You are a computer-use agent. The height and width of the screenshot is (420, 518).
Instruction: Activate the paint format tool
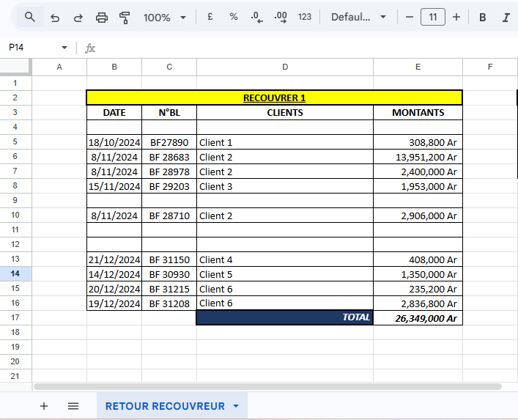[125, 17]
